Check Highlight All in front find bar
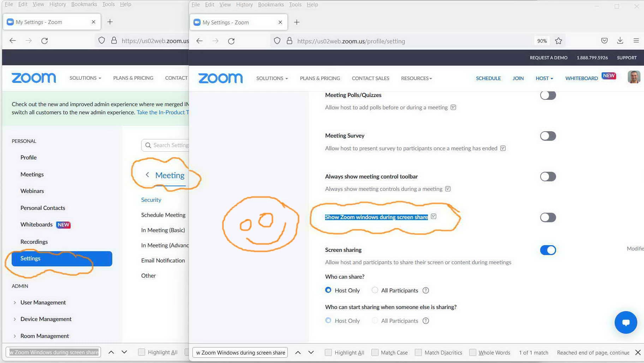This screenshot has height=363, width=644. pos(328,352)
